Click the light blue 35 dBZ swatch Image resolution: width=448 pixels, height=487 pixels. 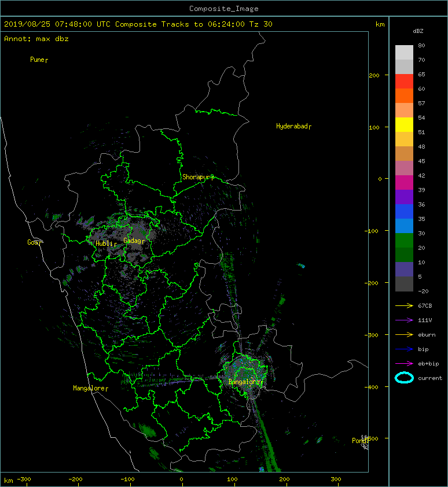(404, 226)
